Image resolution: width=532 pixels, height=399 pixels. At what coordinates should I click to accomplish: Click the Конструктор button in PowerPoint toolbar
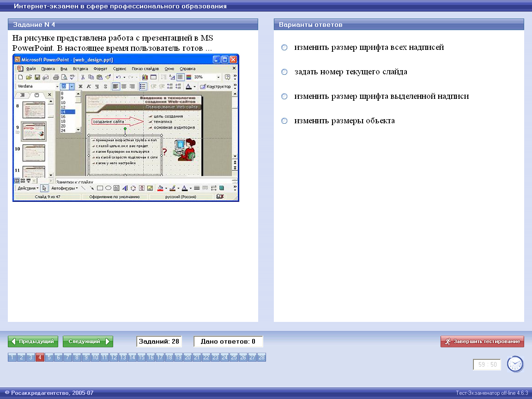click(216, 86)
